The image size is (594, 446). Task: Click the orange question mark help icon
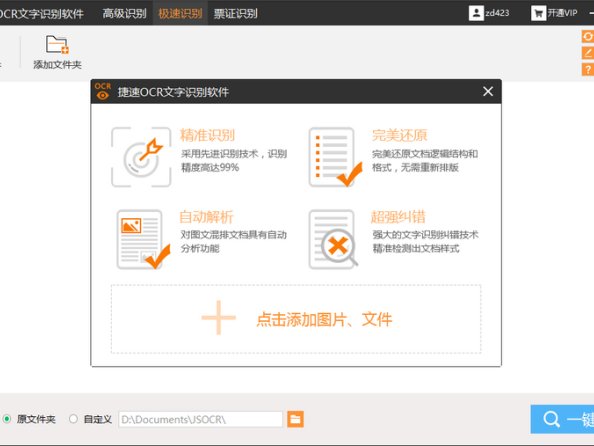588,69
